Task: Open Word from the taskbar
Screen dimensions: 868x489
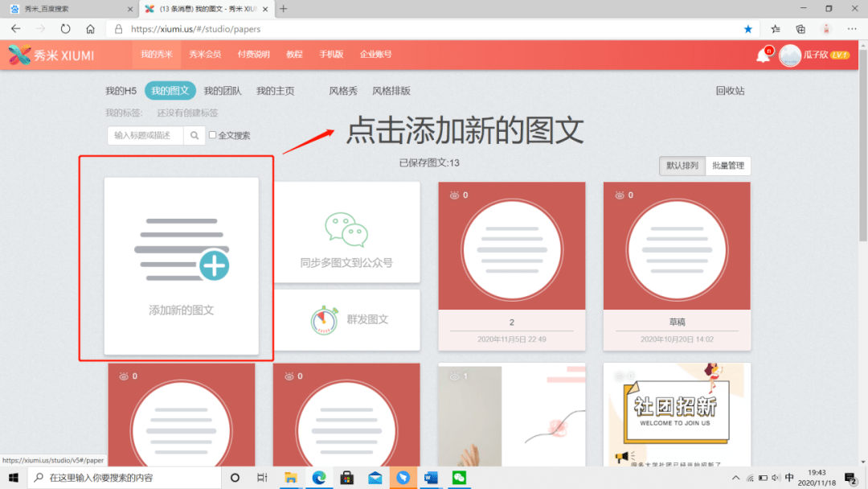Action: 431,478
